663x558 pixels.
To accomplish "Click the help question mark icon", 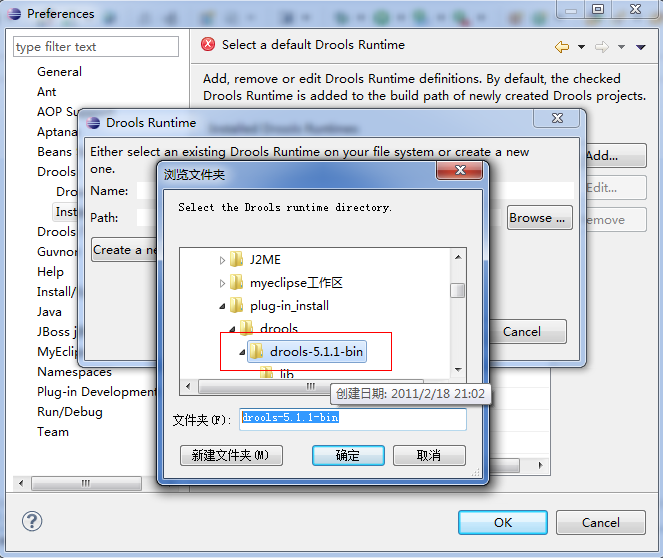I will [x=32, y=521].
